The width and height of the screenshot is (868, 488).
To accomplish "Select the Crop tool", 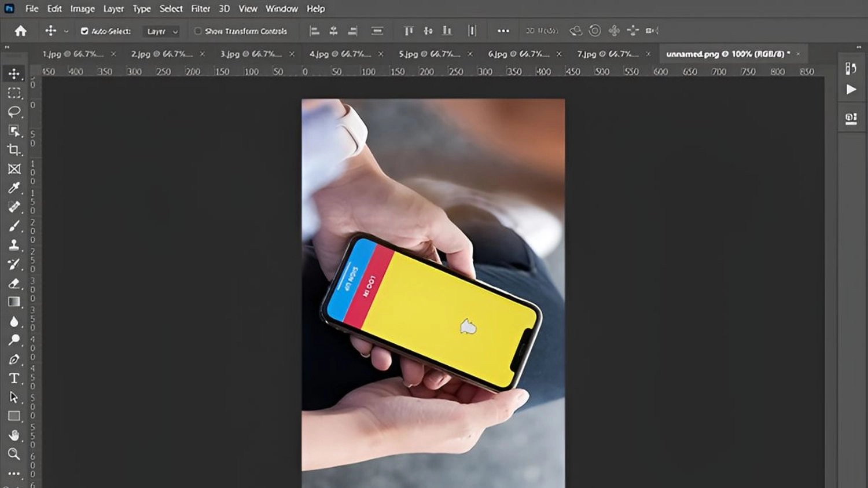I will (14, 150).
